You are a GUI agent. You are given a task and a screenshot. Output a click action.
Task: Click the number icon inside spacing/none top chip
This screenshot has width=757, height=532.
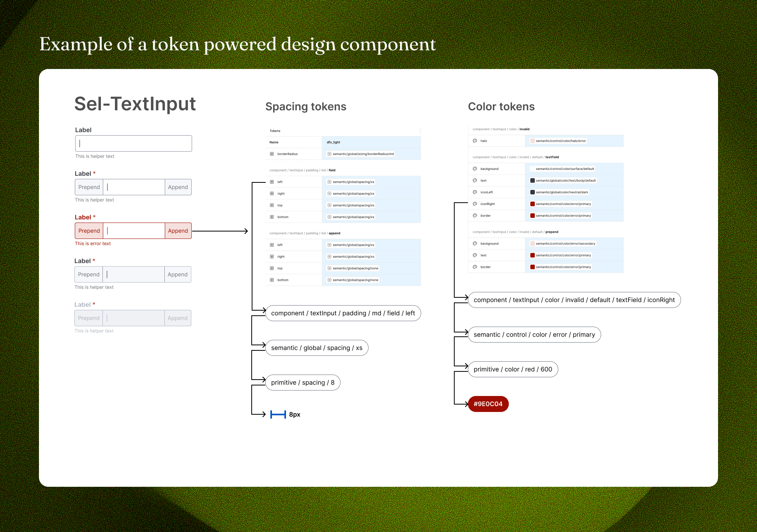tap(329, 268)
